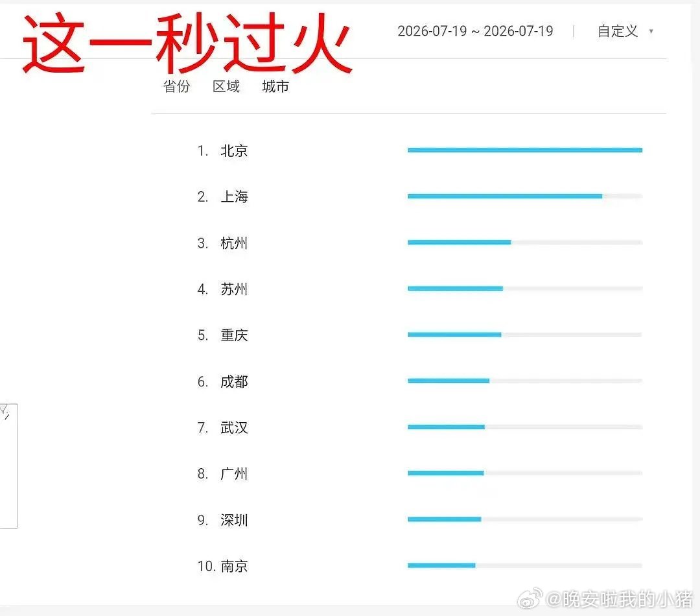The image size is (700, 616).
Task: Select the 深圳 row text
Action: point(234,520)
